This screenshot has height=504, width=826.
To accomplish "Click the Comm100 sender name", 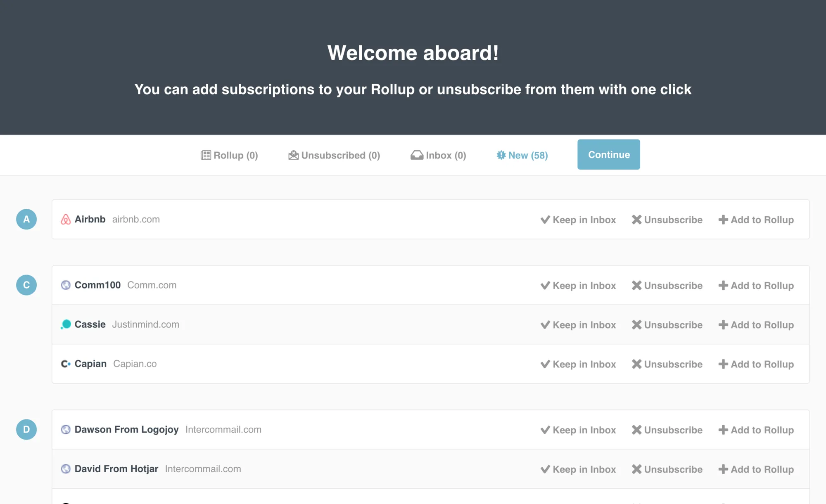I will pyautogui.click(x=97, y=285).
